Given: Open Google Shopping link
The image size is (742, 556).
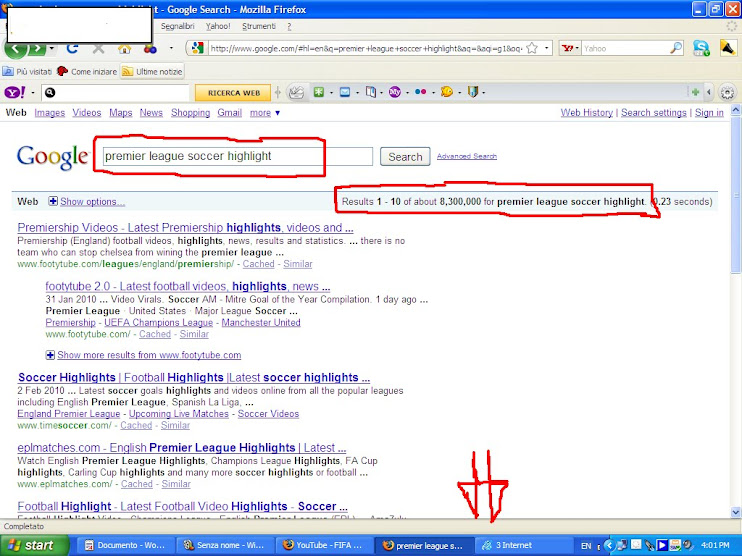Looking at the screenshot, I should tap(190, 113).
